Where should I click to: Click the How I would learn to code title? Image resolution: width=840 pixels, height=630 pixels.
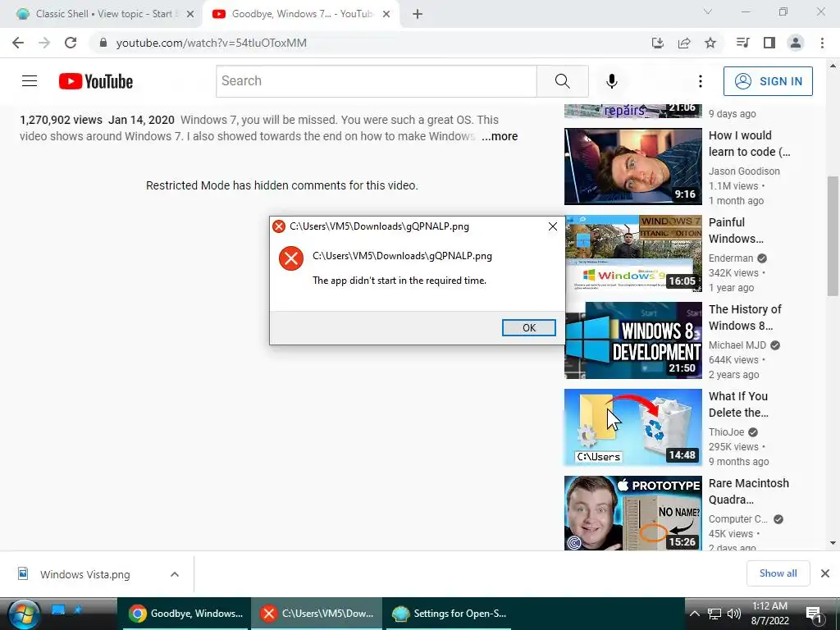coord(749,144)
